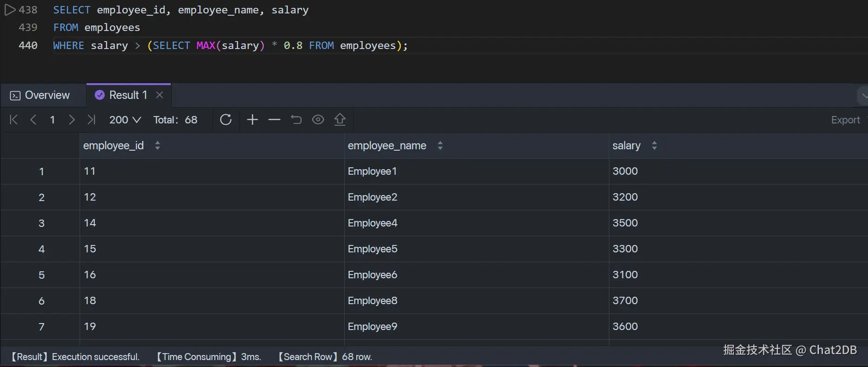Image resolution: width=868 pixels, height=367 pixels.
Task: Click salary cell 3700
Action: tap(738, 301)
